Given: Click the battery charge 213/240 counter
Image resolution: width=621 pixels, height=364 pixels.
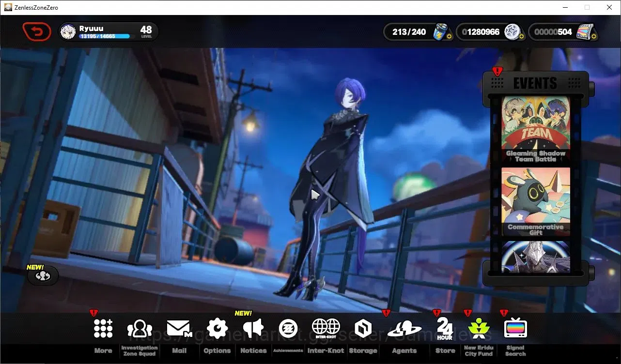Looking at the screenshot, I should coord(409,32).
